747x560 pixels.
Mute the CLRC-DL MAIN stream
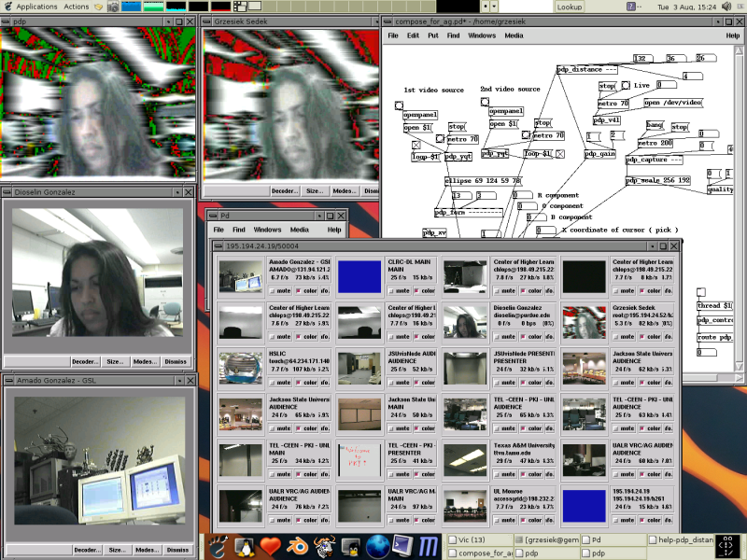pos(399,291)
